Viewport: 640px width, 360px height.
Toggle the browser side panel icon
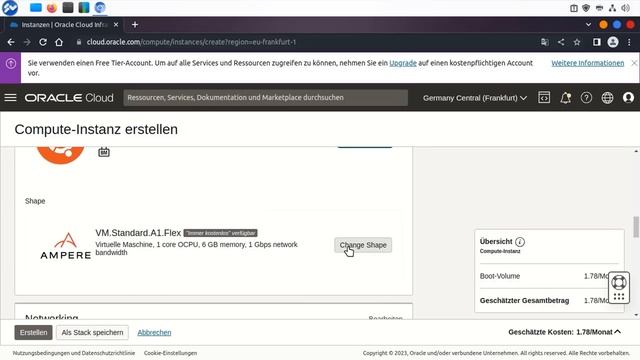(596, 42)
